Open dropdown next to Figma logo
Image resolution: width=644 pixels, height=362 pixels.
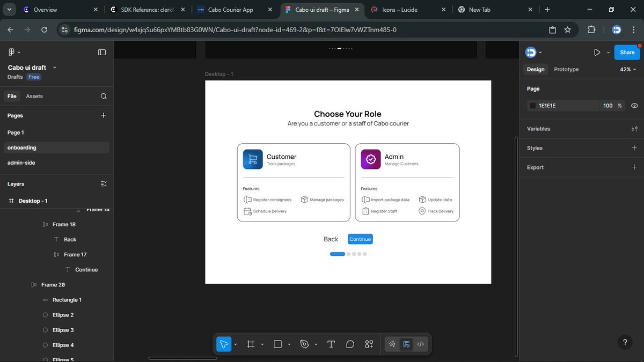click(19, 53)
